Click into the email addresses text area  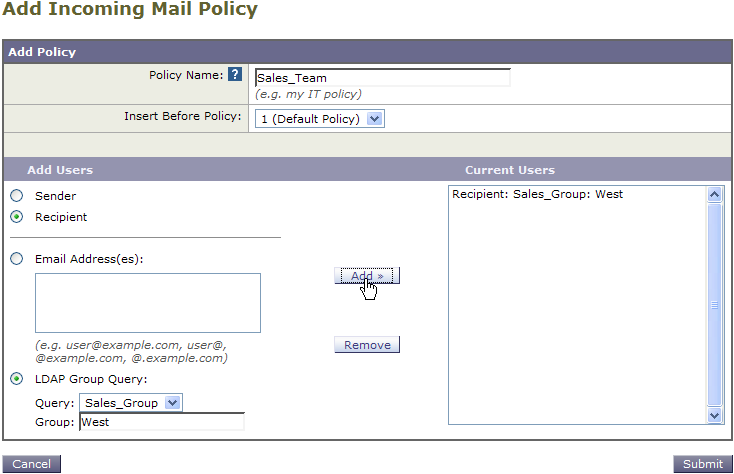pos(148,303)
